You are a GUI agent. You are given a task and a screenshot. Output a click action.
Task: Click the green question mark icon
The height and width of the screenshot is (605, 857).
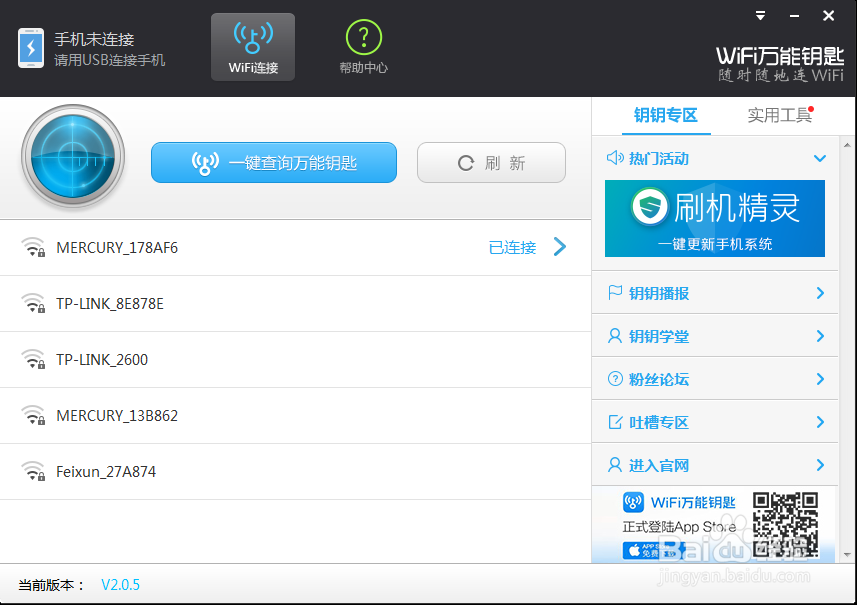point(363,37)
